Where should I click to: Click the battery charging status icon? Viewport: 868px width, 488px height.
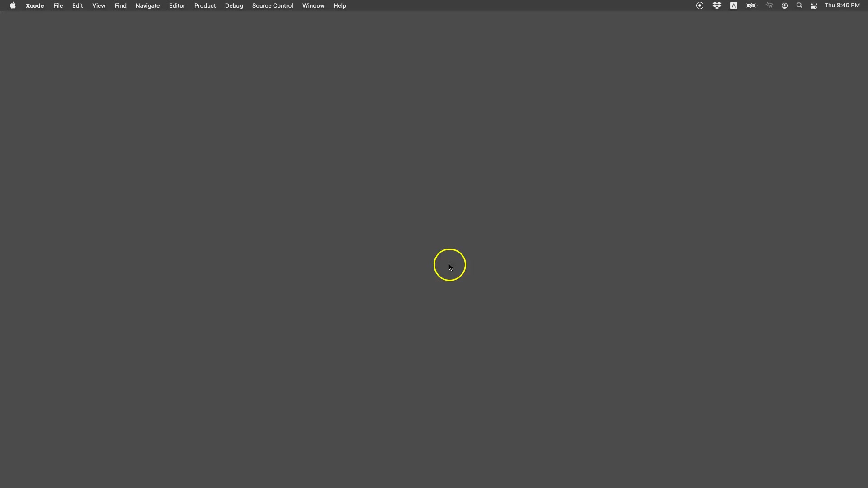pos(751,5)
